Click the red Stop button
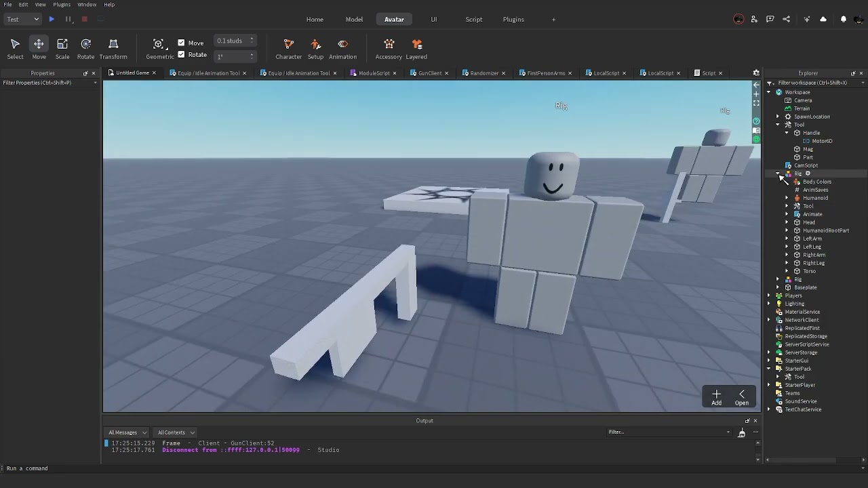 point(84,19)
